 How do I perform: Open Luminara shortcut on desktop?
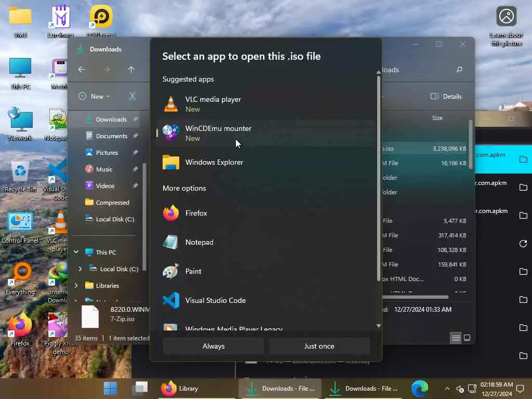click(x=61, y=22)
